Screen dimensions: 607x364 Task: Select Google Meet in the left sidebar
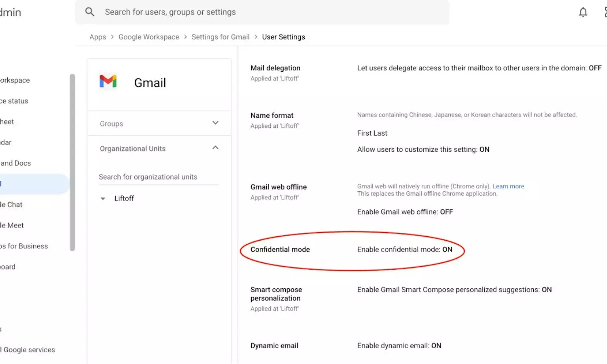tap(13, 226)
